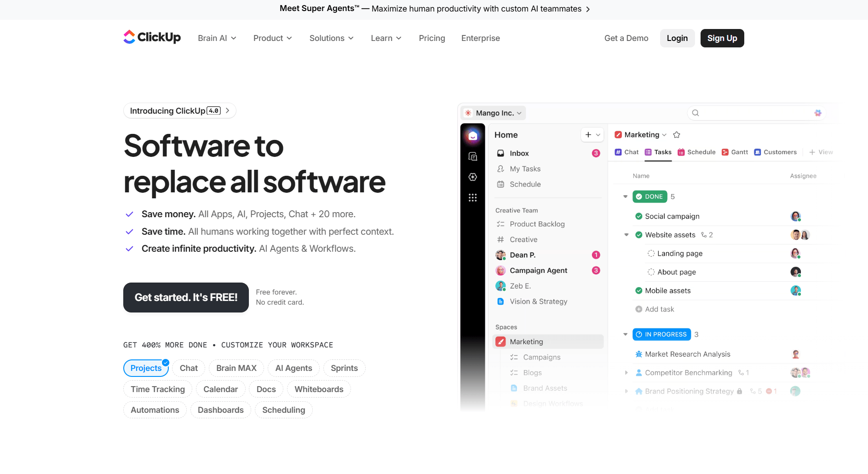Select the Projects feature pill
The width and height of the screenshot is (868, 474).
146,368
